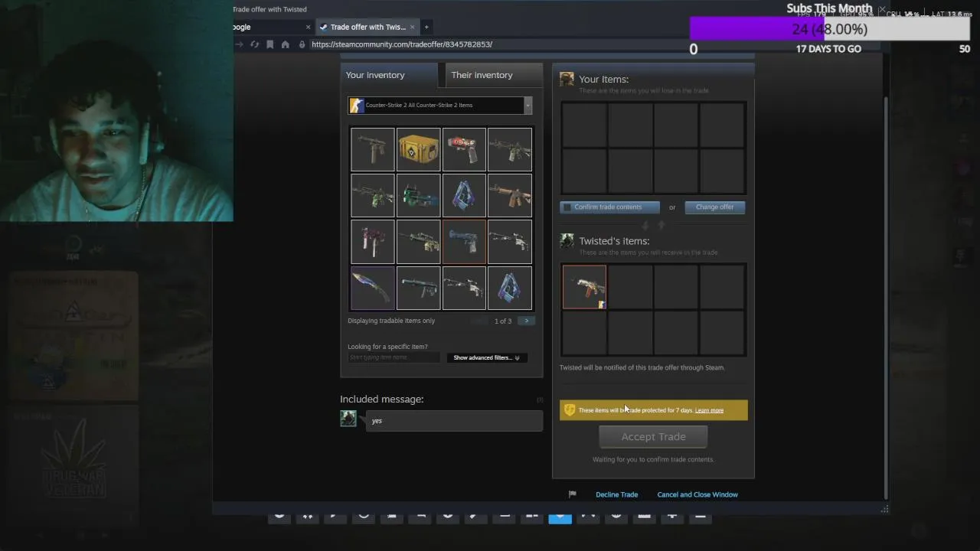
Task: Click the avatar next to the included message
Action: pyautogui.click(x=348, y=418)
